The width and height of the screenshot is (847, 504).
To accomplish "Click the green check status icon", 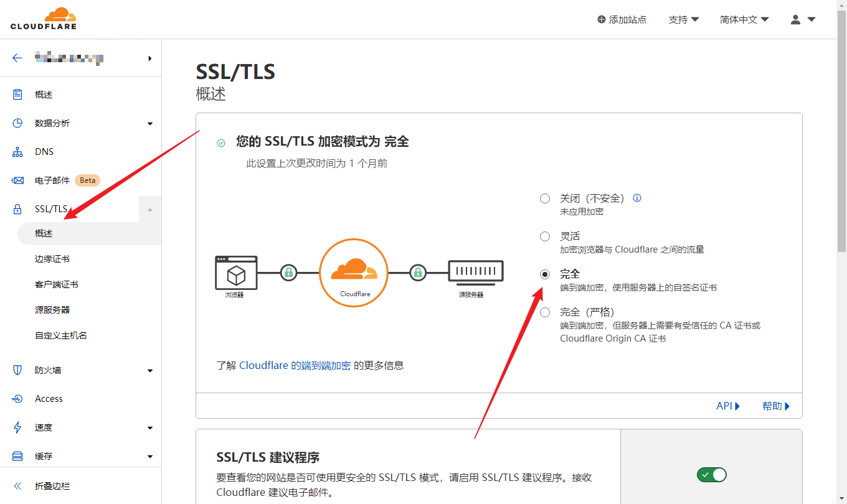I will (221, 143).
